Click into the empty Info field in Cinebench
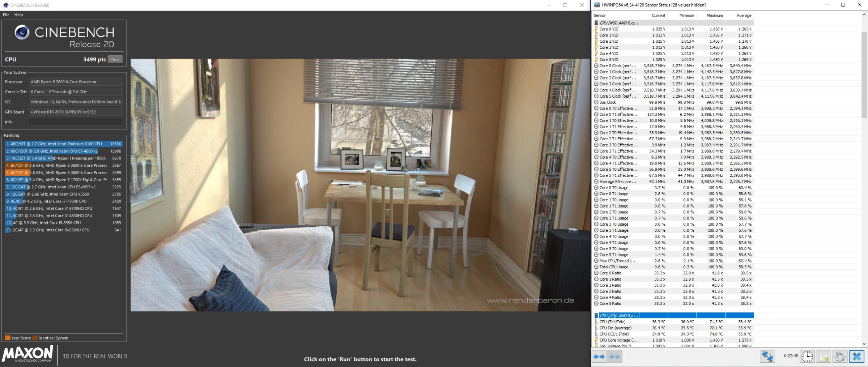This screenshot has height=367, width=868. click(76, 122)
